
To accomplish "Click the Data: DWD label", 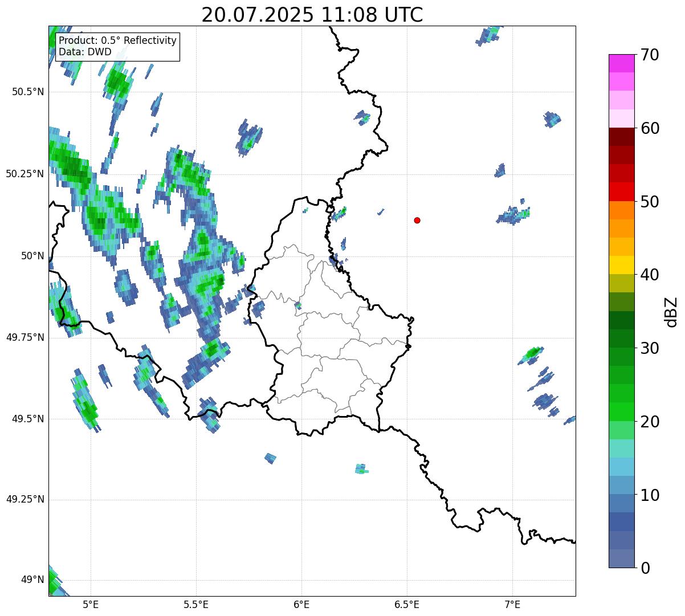I will coord(85,52).
